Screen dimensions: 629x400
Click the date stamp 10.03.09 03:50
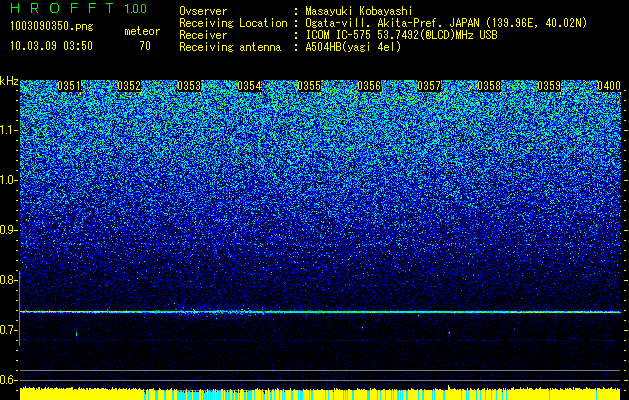[x=51, y=46]
